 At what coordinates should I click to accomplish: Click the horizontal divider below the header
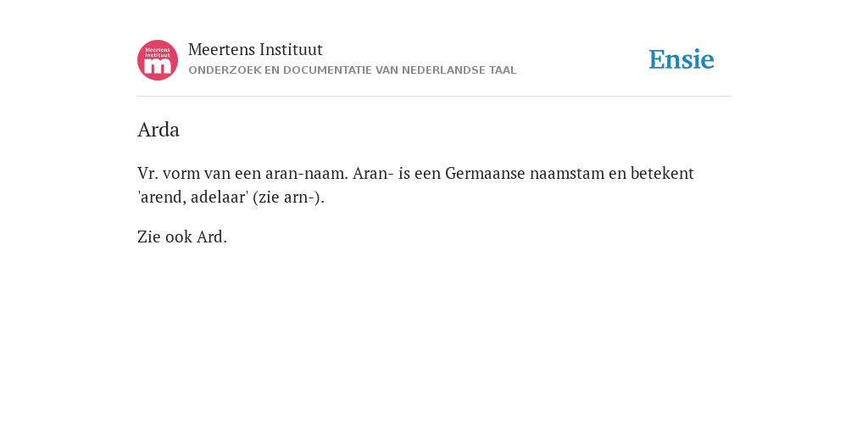[x=434, y=97]
